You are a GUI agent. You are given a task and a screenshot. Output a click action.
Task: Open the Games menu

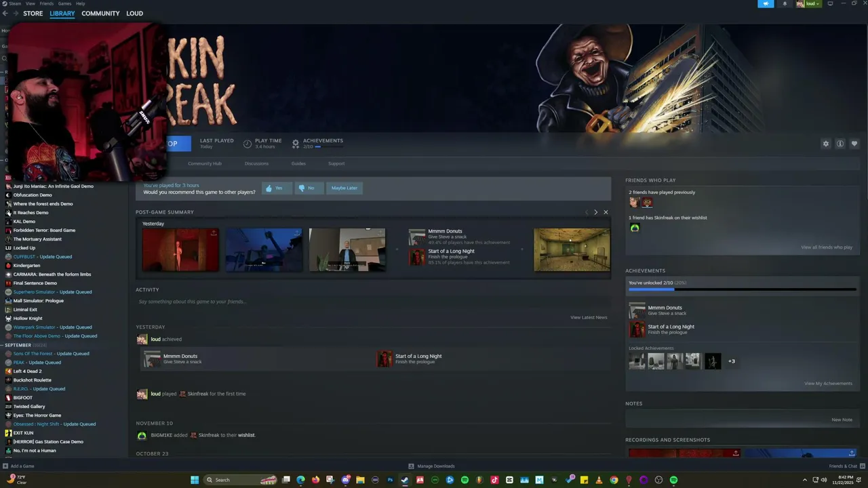(64, 3)
